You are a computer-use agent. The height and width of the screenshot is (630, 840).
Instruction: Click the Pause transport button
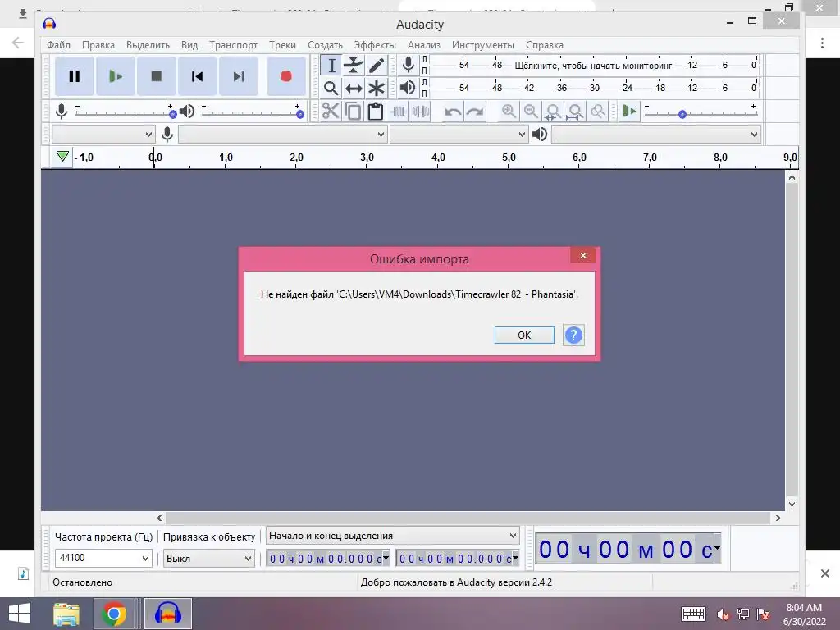(x=75, y=76)
